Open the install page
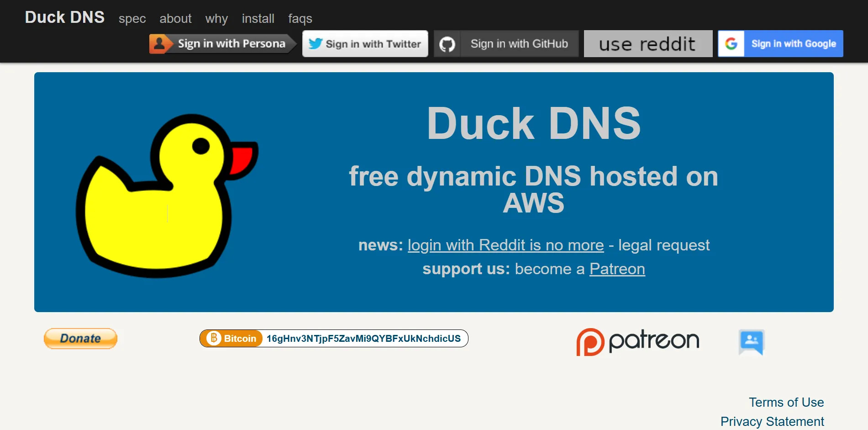868x430 pixels. click(x=258, y=19)
